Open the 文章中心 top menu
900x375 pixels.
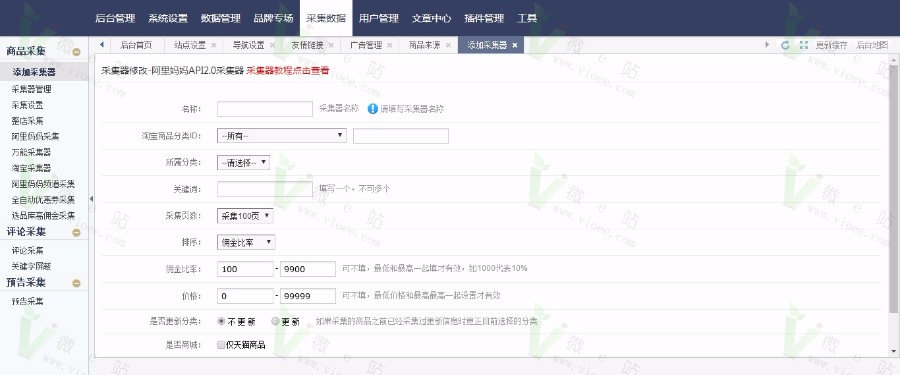[432, 18]
